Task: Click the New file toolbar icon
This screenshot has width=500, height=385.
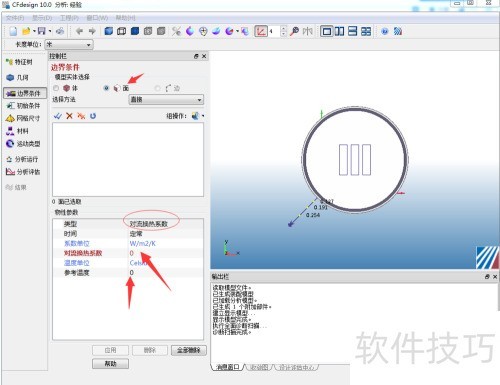Action: coord(13,31)
